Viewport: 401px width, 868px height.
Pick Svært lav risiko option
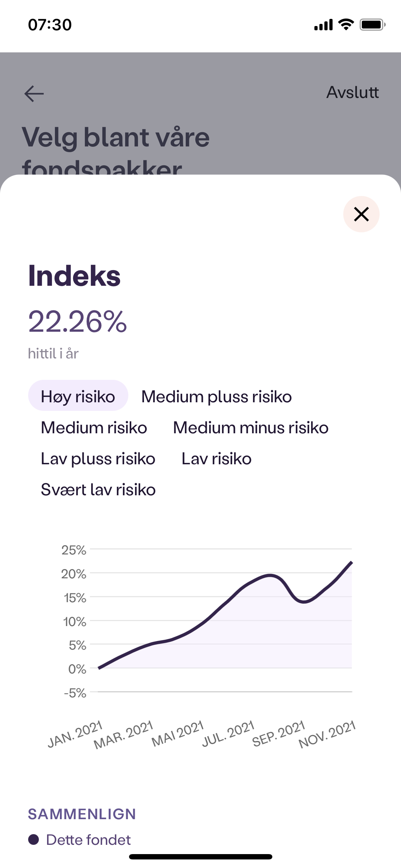(x=98, y=490)
